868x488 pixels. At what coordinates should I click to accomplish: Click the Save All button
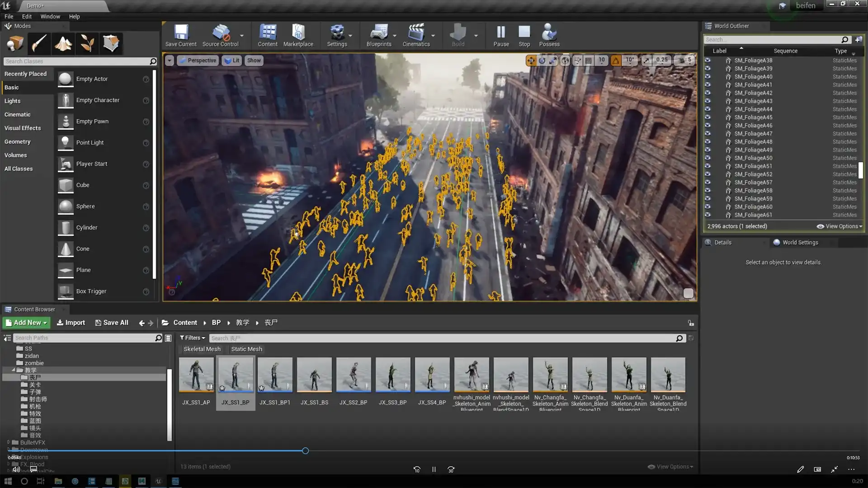[111, 323]
